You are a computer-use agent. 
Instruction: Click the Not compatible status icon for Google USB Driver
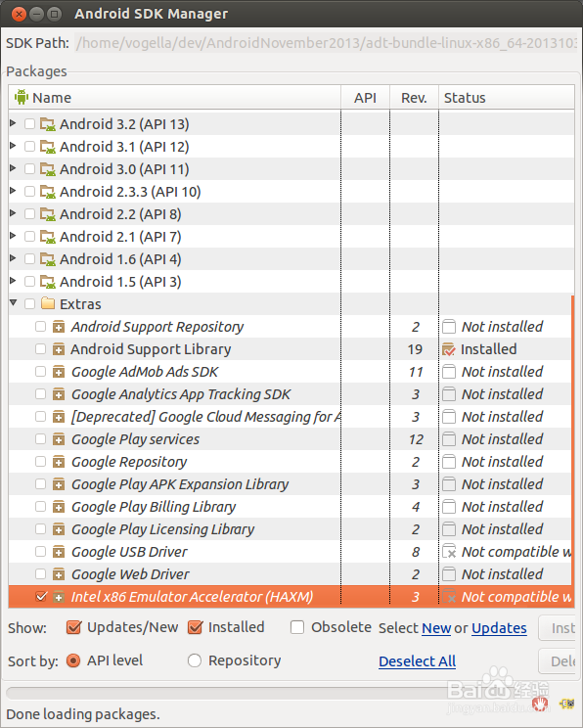[449, 552]
